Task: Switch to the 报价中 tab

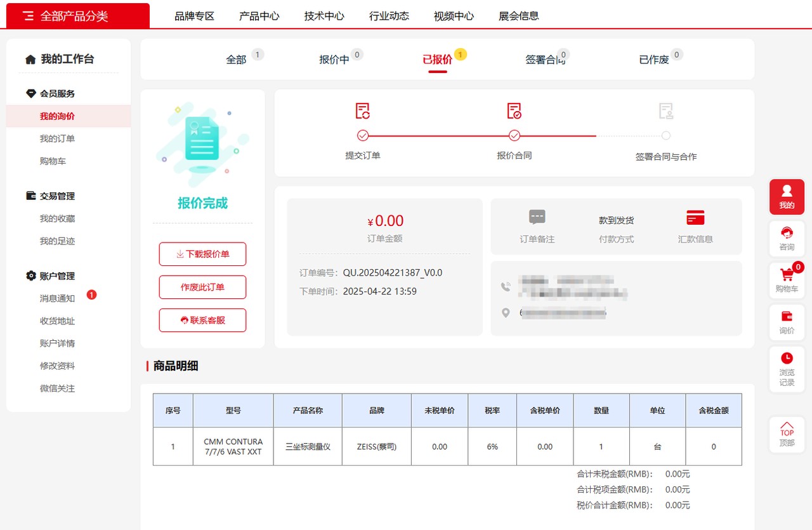Action: click(x=334, y=60)
